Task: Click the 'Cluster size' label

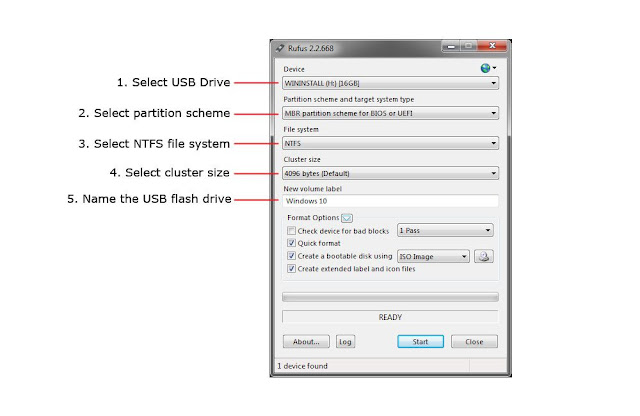Action: coord(302,159)
